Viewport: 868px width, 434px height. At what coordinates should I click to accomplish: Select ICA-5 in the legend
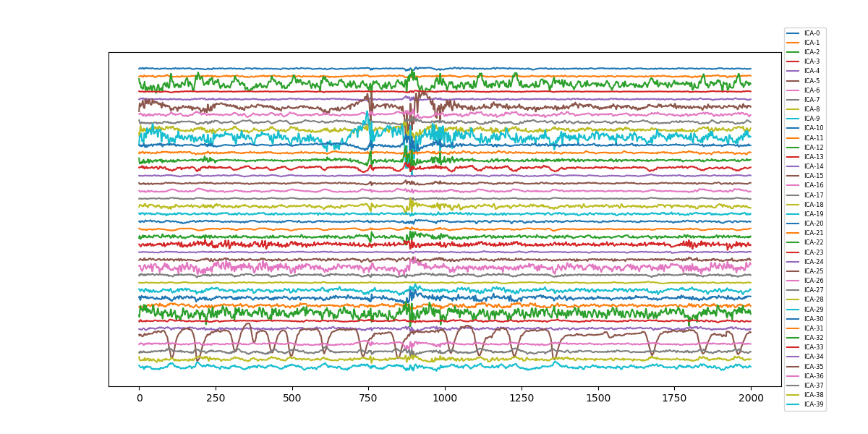click(812, 81)
